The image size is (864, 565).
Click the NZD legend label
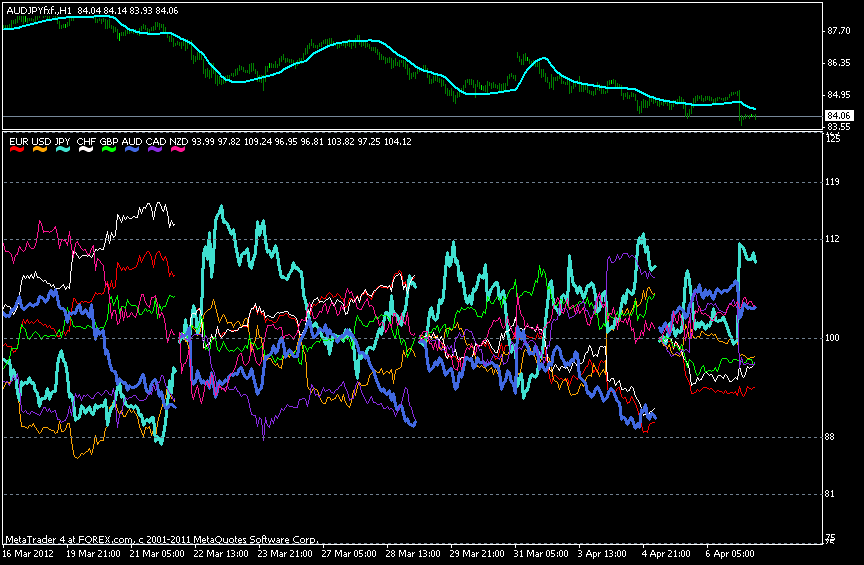click(x=179, y=142)
